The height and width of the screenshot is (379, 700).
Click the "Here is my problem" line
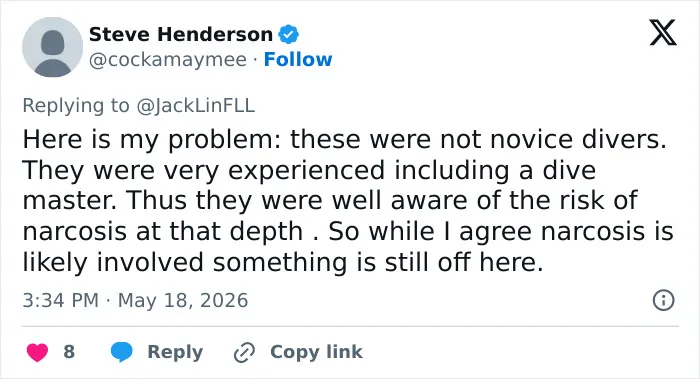tap(344, 139)
